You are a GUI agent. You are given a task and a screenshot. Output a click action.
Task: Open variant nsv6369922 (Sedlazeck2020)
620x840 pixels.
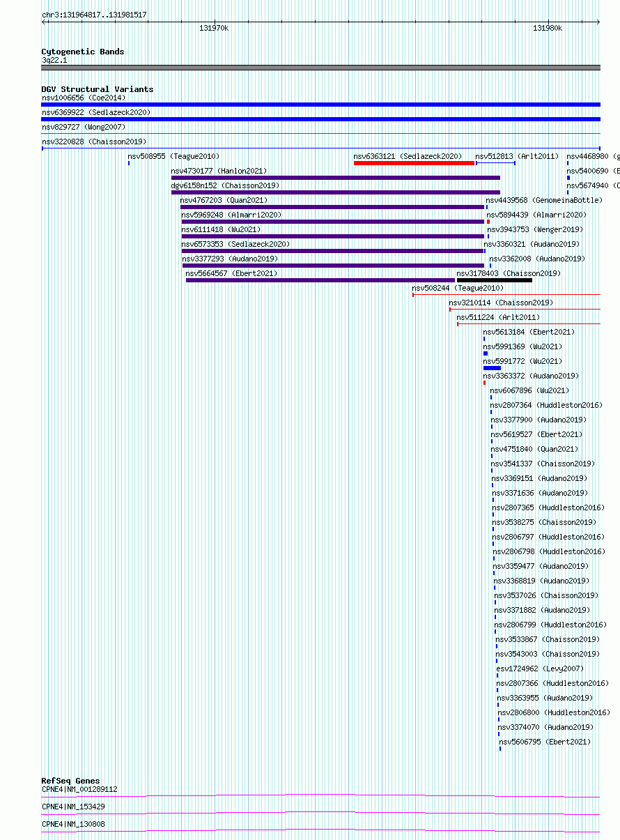(x=96, y=112)
